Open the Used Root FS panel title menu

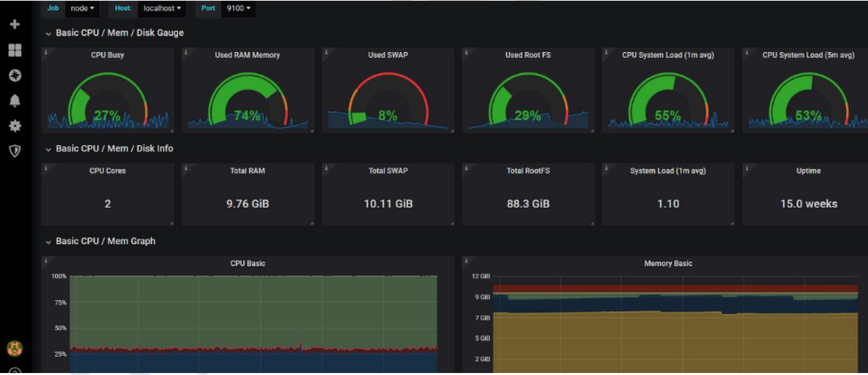pos(528,56)
